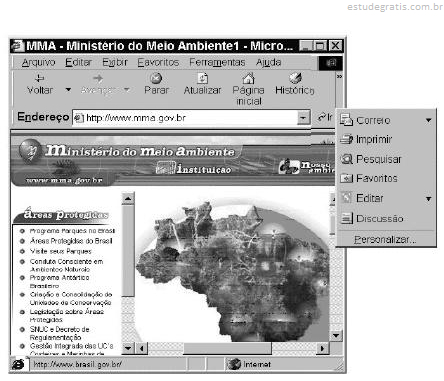Viewport: 444px width, 381px height.
Task: Open the Página inicial home icon
Action: coord(248,78)
